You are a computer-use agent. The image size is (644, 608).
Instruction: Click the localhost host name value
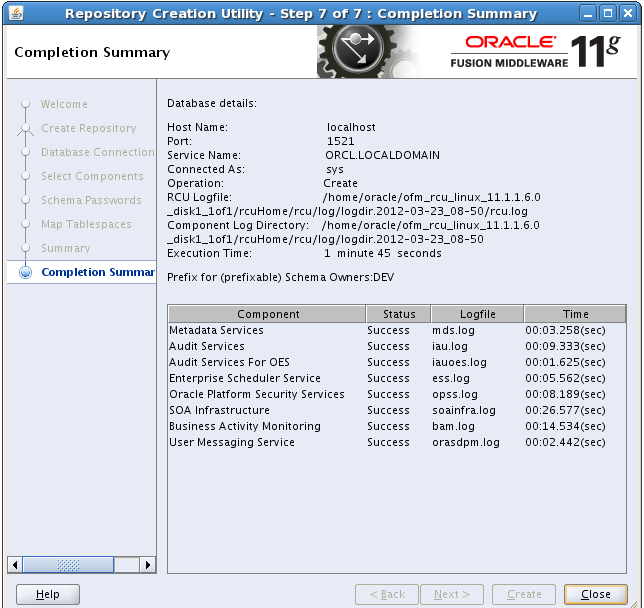351,127
